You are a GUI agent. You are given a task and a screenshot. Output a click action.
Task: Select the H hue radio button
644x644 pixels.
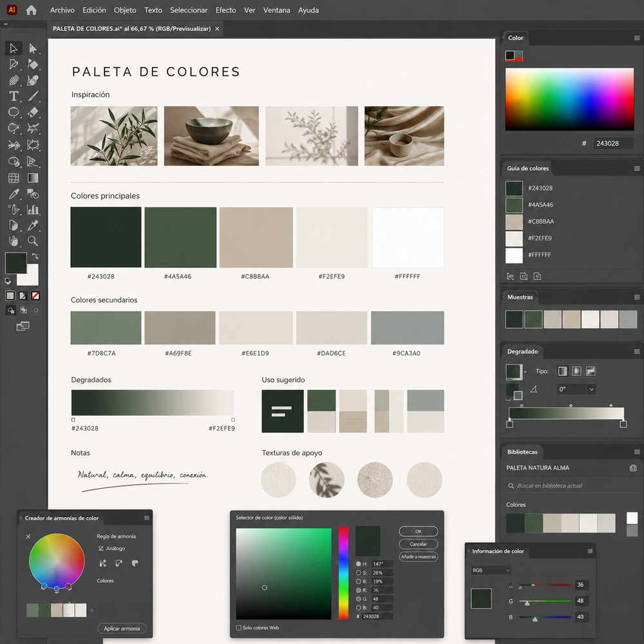pos(359,564)
